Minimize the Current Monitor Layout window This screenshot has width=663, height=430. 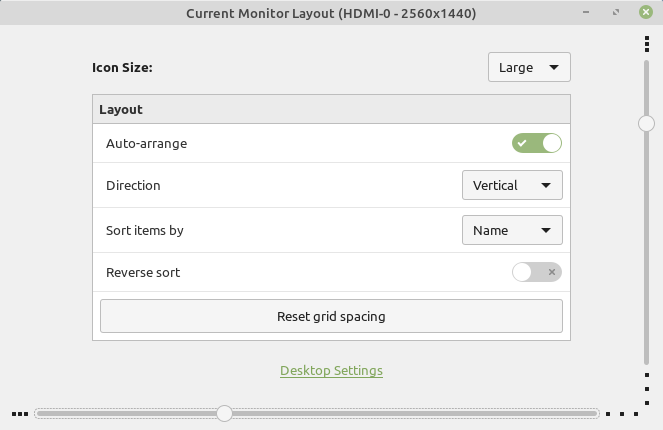pos(589,13)
